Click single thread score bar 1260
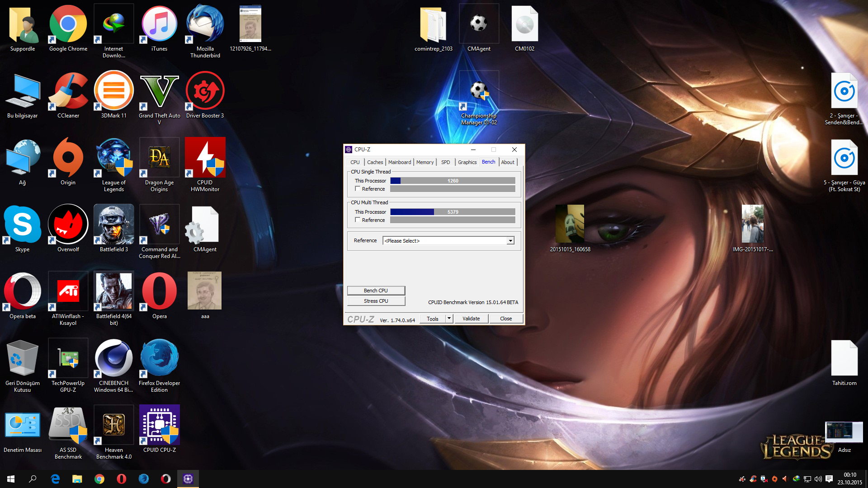This screenshot has height=488, width=868. click(453, 181)
